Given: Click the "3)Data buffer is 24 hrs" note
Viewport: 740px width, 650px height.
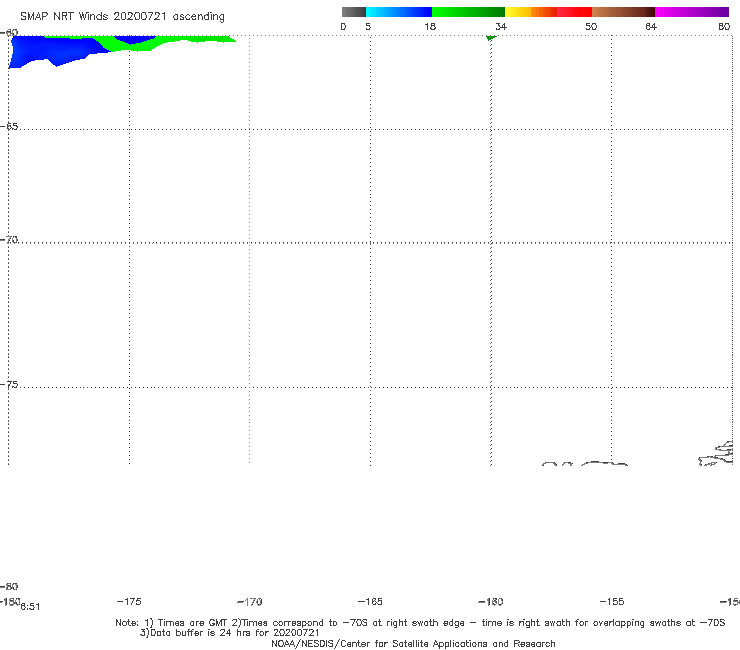Looking at the screenshot, I should pos(229,633).
